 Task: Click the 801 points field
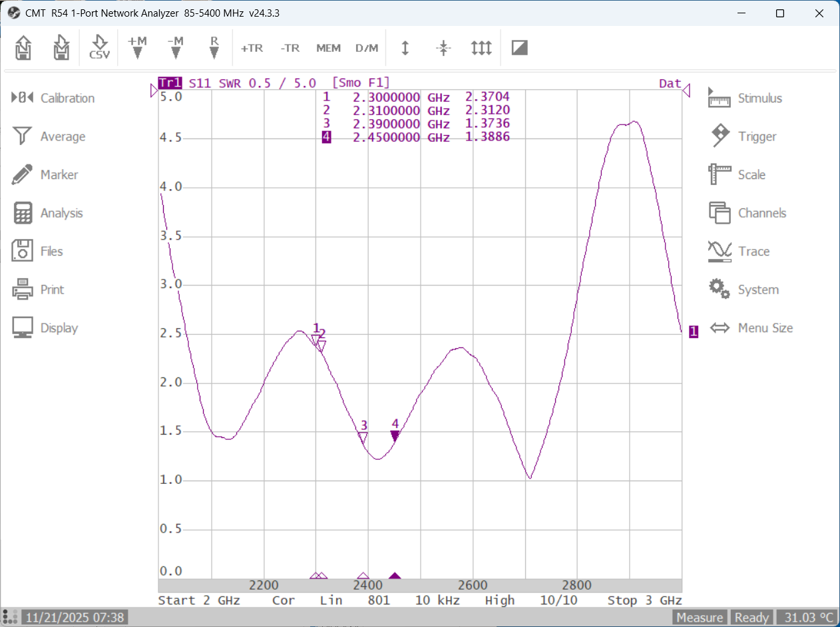pyautogui.click(x=379, y=600)
